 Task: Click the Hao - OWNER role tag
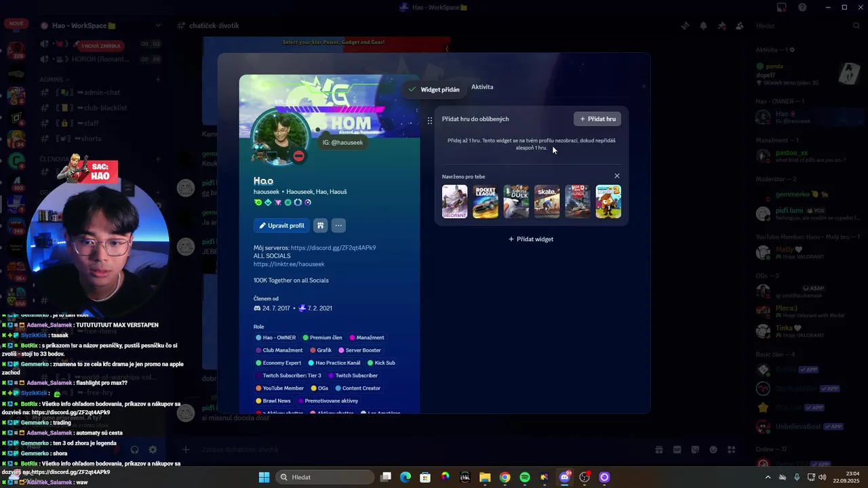[x=276, y=338]
